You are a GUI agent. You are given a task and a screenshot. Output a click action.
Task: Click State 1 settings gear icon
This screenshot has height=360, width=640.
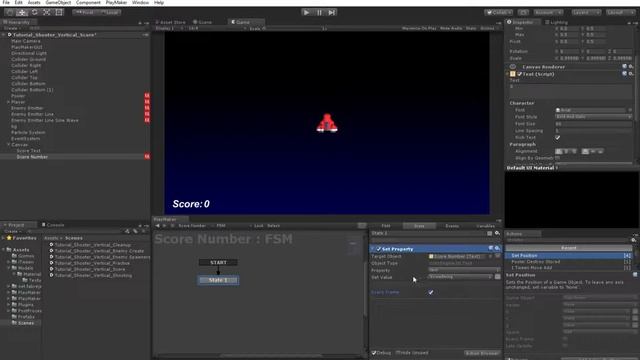point(497,233)
